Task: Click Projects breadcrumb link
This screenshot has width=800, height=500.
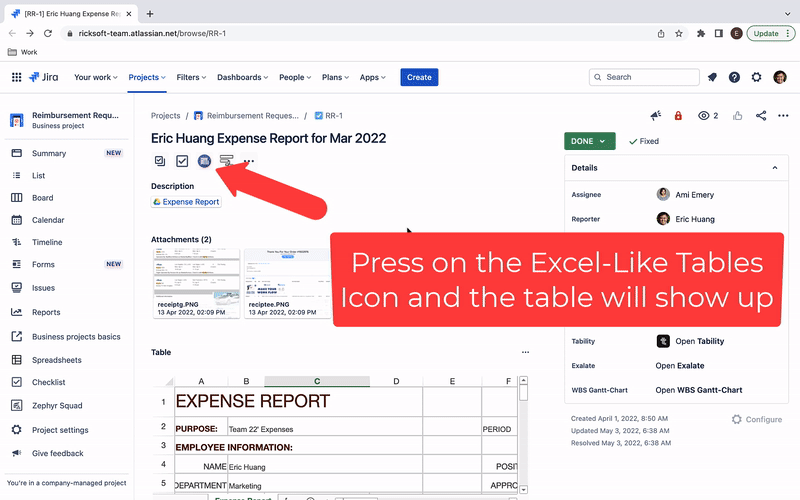Action: coord(165,116)
